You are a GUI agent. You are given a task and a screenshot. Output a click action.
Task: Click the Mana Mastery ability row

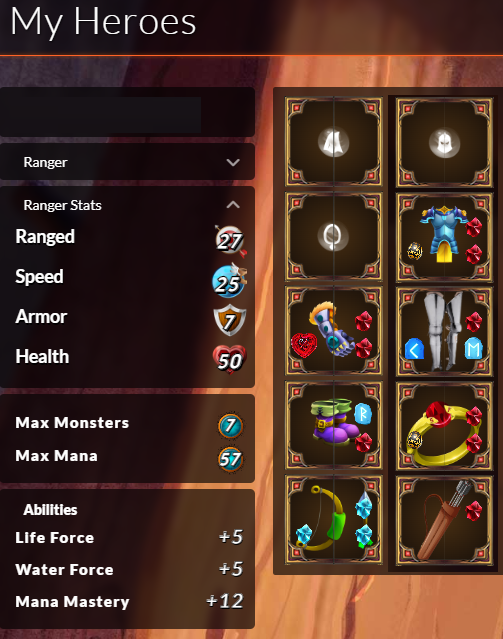tap(129, 602)
